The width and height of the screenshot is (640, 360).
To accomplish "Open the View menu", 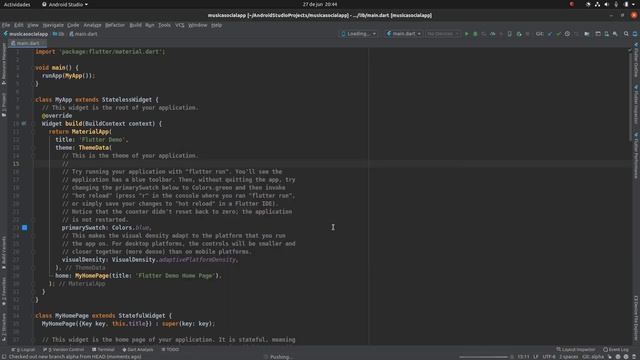I will [33, 25].
